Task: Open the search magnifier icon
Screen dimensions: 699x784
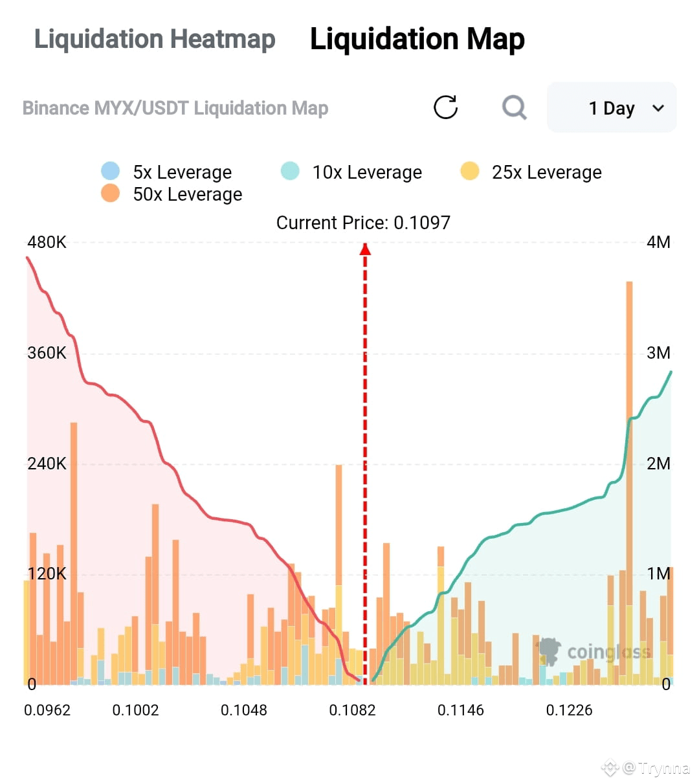Action: (x=515, y=107)
